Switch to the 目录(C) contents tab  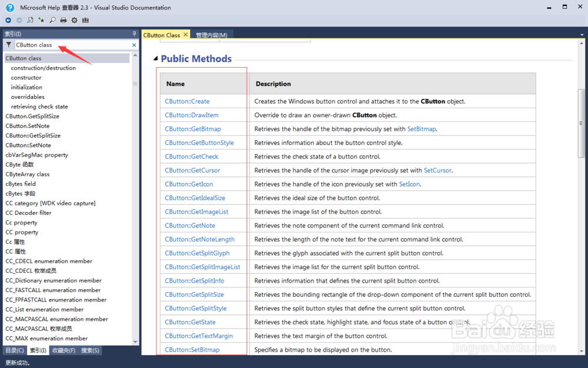click(x=15, y=350)
